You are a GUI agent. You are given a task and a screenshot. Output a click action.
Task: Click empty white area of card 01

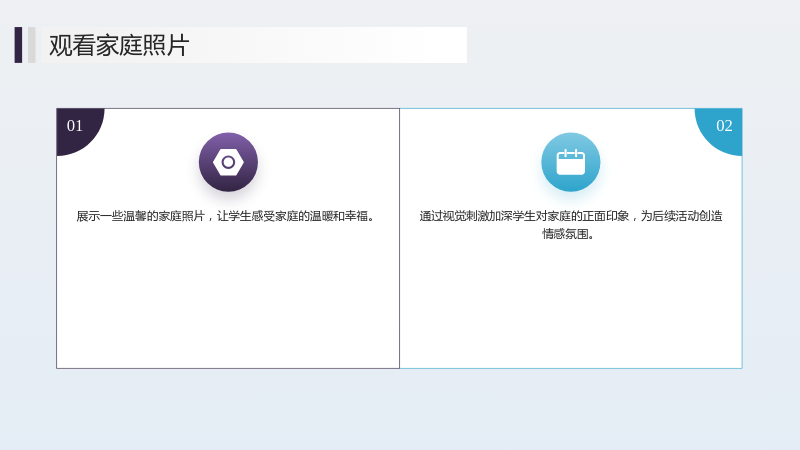[228, 301]
